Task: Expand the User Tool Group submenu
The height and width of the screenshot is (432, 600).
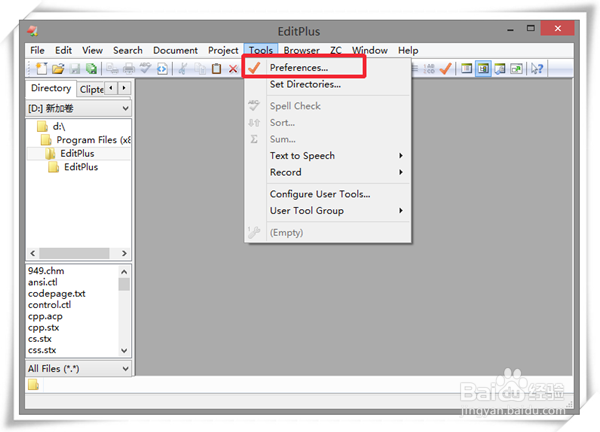Action: 328,210
